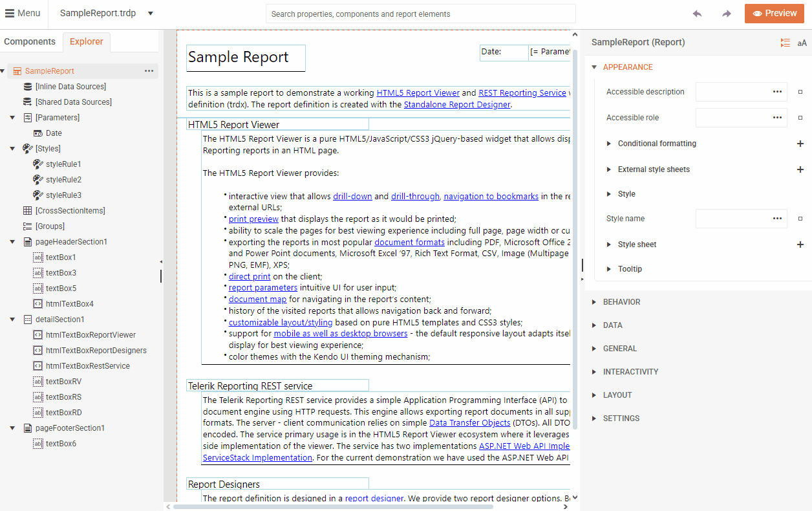Switch to the Explorer tab
Image resolution: width=812 pixels, height=511 pixels.
87,41
